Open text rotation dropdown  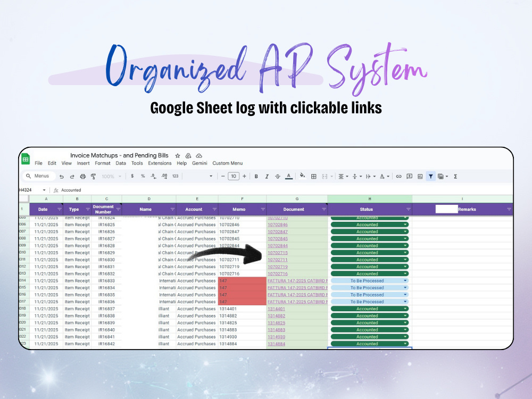(x=384, y=177)
